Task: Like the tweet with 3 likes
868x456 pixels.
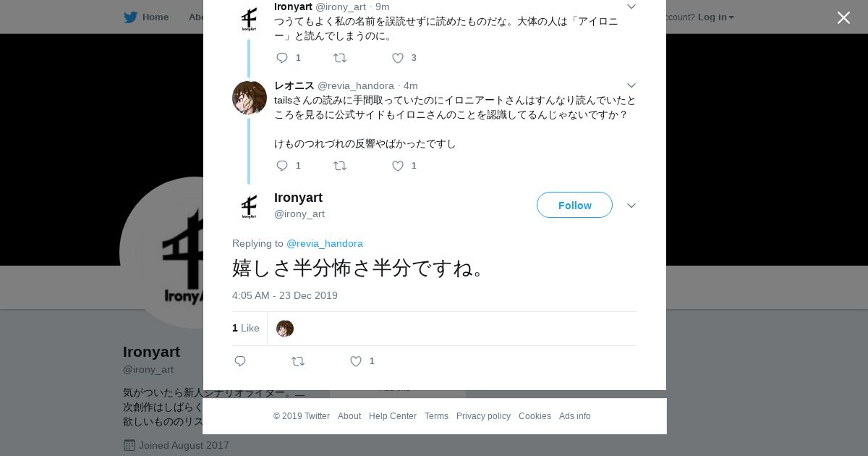Action: (x=398, y=58)
